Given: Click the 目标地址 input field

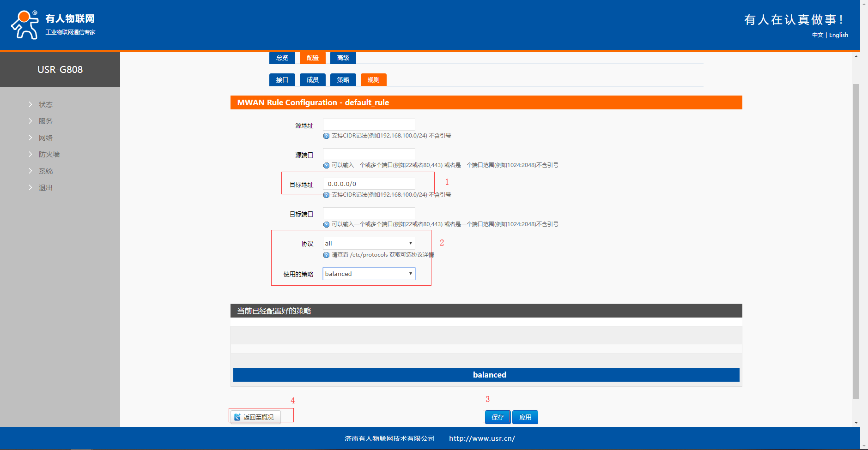Looking at the screenshot, I should tap(369, 184).
